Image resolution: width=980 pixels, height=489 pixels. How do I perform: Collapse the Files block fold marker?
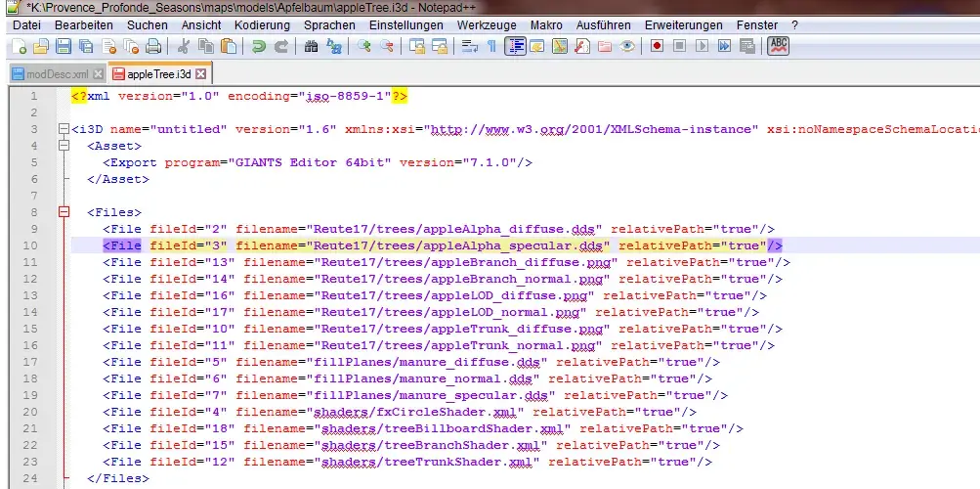(x=64, y=212)
